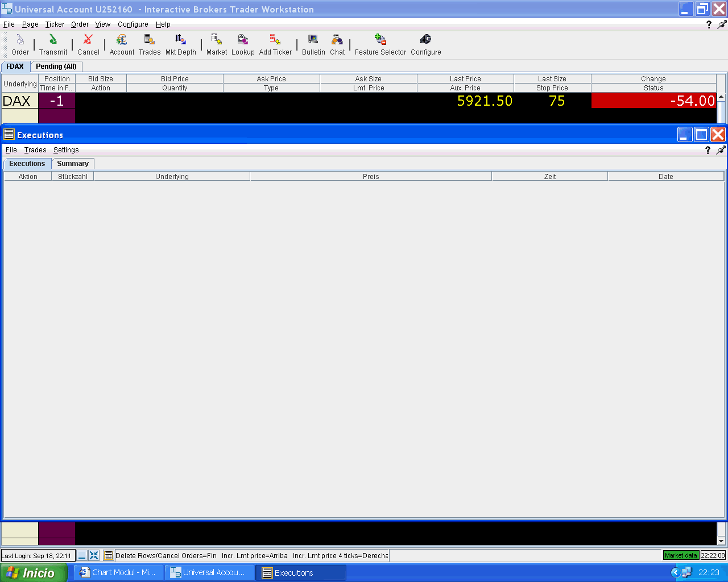Click the scroll-up arrow of the ticker table
The height and width of the screenshot is (582, 728).
tap(722, 97)
